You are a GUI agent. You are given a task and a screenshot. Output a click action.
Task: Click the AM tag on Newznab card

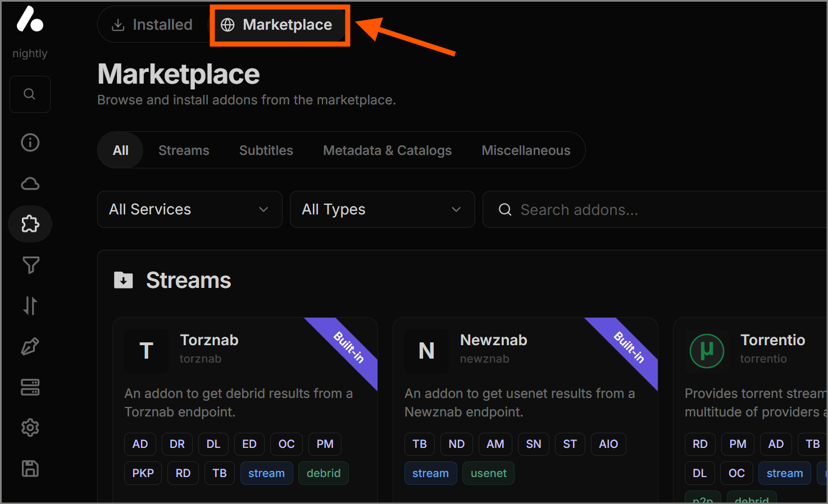click(495, 444)
